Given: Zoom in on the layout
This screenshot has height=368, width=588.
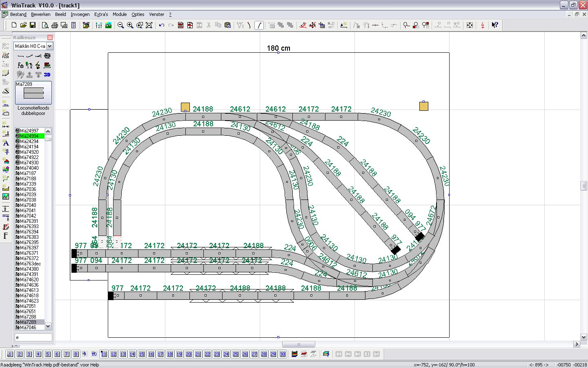Looking at the screenshot, I should [130, 25].
